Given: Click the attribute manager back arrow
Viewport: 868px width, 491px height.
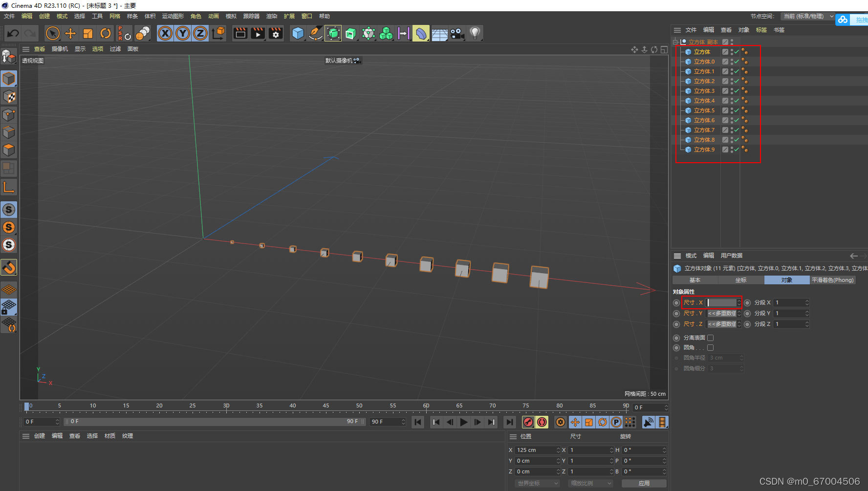Looking at the screenshot, I should pyautogui.click(x=854, y=256).
